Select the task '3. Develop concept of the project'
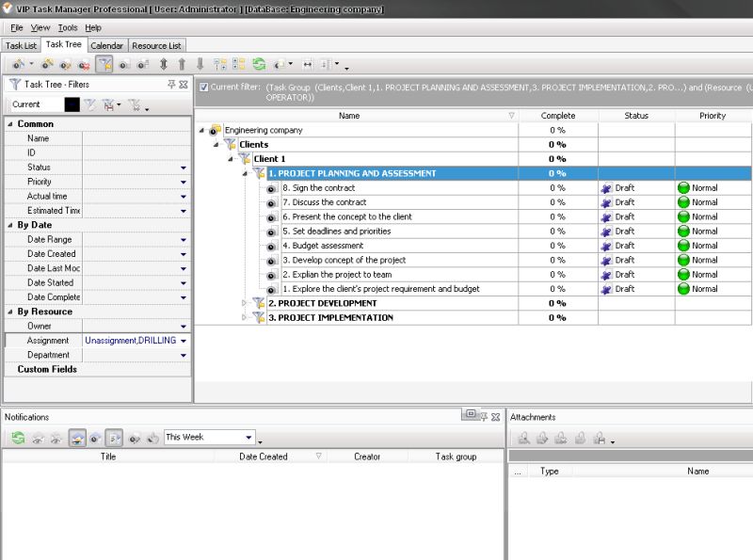The width and height of the screenshot is (753, 560). (x=344, y=261)
